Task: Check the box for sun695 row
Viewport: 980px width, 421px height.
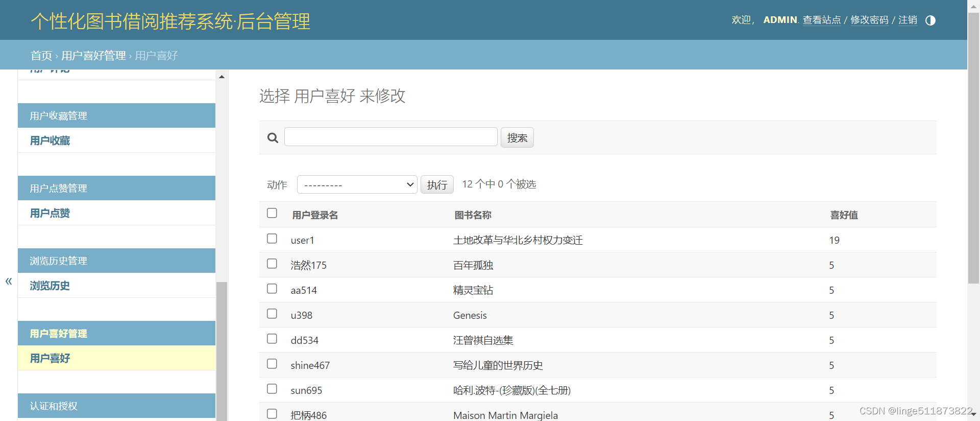Action: click(272, 389)
